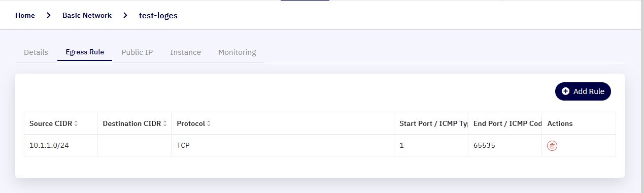Screen dimensions: 644x193
Task: Add a new egress rule
Action: click(x=583, y=91)
